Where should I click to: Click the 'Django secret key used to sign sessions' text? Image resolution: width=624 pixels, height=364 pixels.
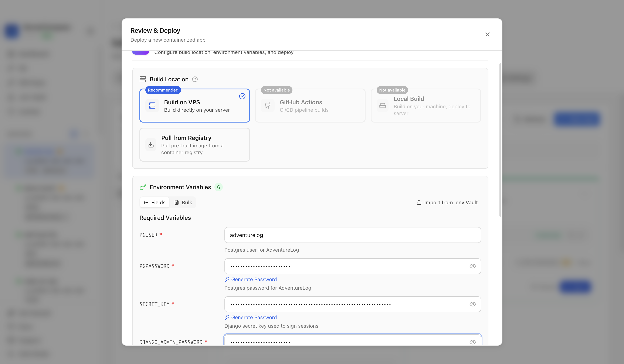click(271, 326)
